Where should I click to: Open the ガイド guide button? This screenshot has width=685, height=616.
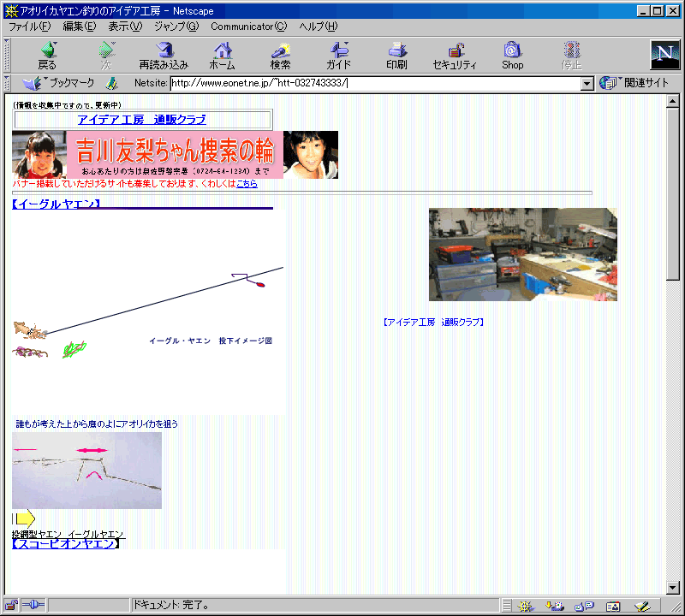pyautogui.click(x=338, y=56)
